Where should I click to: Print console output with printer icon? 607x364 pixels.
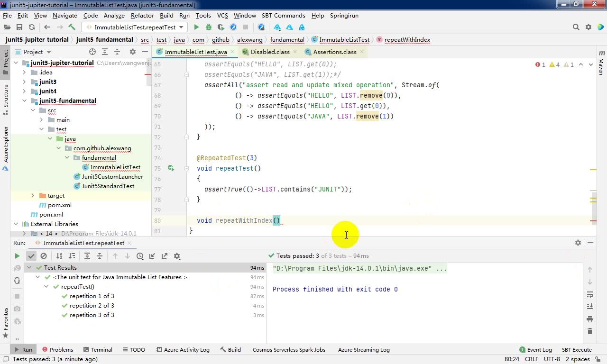pyautogui.click(x=590, y=319)
